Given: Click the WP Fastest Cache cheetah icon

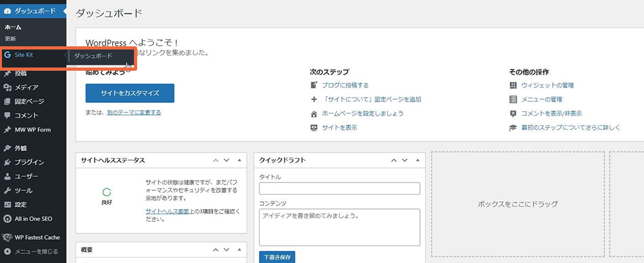Looking at the screenshot, I should (x=7, y=237).
